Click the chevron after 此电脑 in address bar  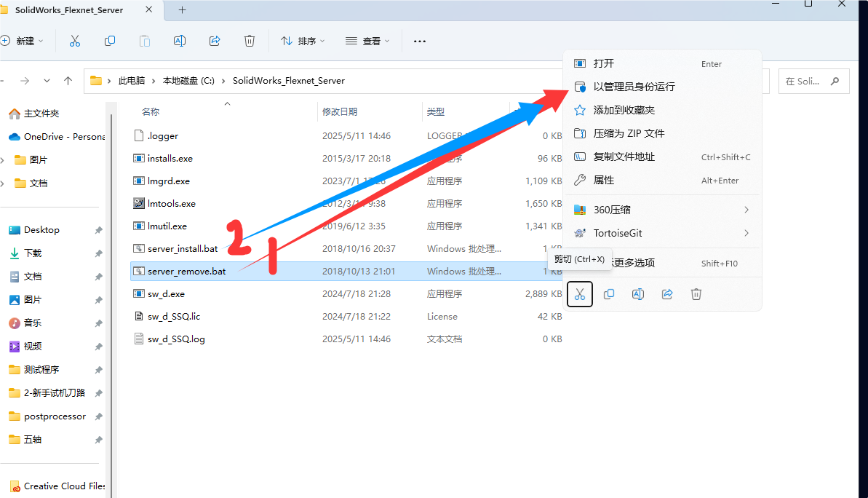click(x=154, y=81)
